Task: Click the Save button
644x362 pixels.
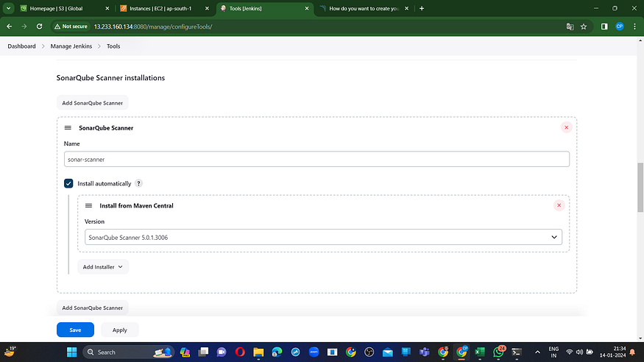Action: point(75,330)
